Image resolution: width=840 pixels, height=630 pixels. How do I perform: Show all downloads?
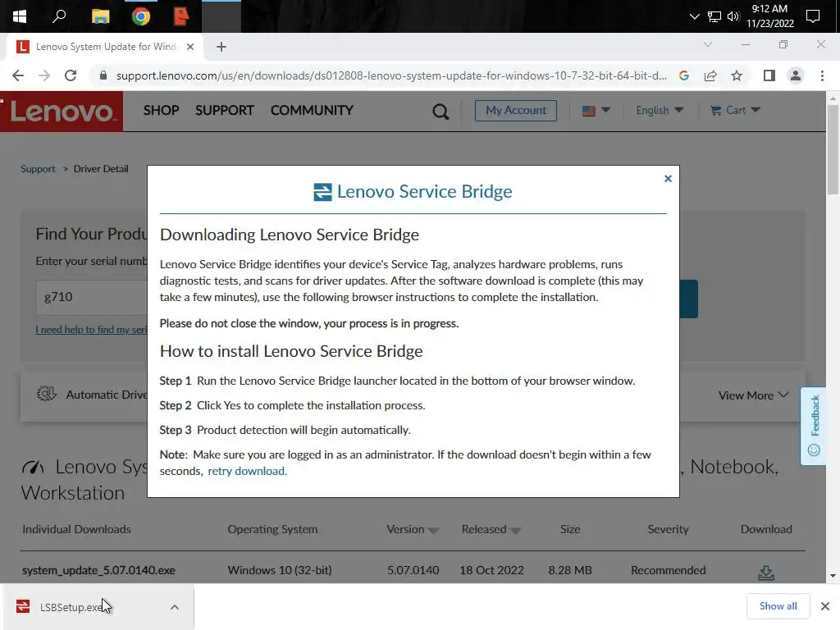coord(778,606)
